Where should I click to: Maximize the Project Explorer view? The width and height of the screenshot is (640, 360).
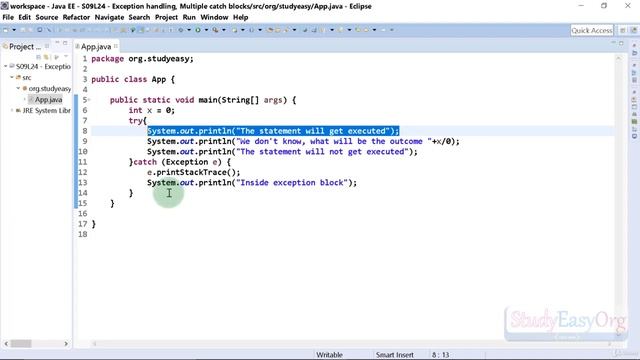65,43
